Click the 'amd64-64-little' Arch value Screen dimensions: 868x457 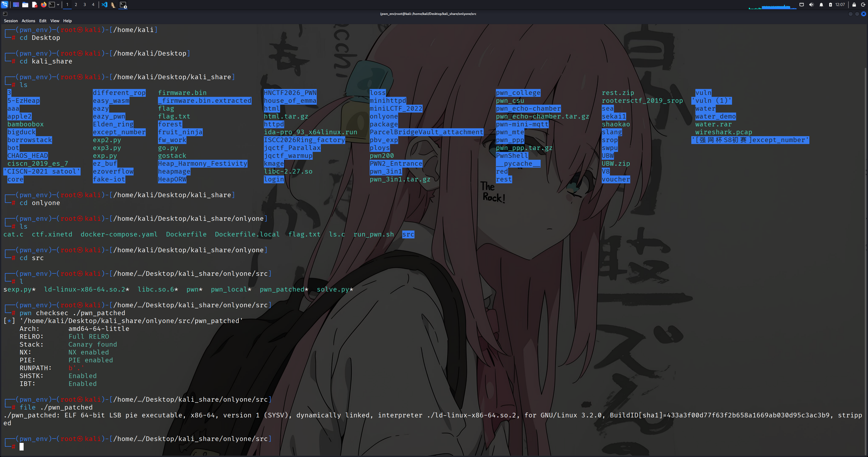coord(99,329)
